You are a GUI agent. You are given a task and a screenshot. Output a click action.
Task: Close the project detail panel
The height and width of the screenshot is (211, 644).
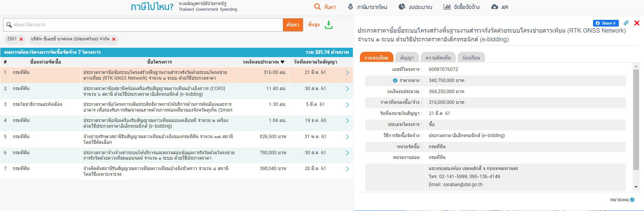coord(637,23)
